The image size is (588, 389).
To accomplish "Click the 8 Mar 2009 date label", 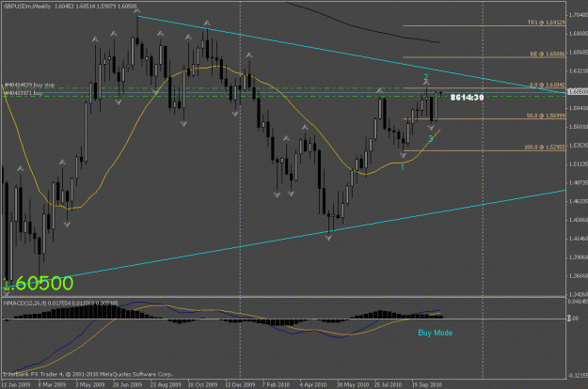I will [52, 384].
